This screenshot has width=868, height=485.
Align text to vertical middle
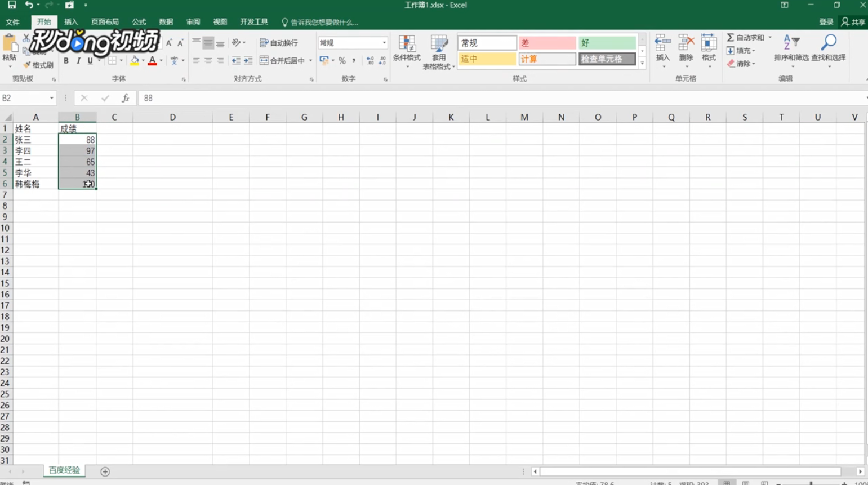208,43
